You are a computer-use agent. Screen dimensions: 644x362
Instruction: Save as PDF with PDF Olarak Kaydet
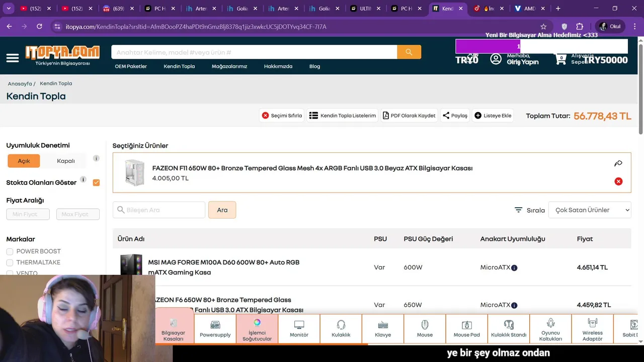point(409,115)
